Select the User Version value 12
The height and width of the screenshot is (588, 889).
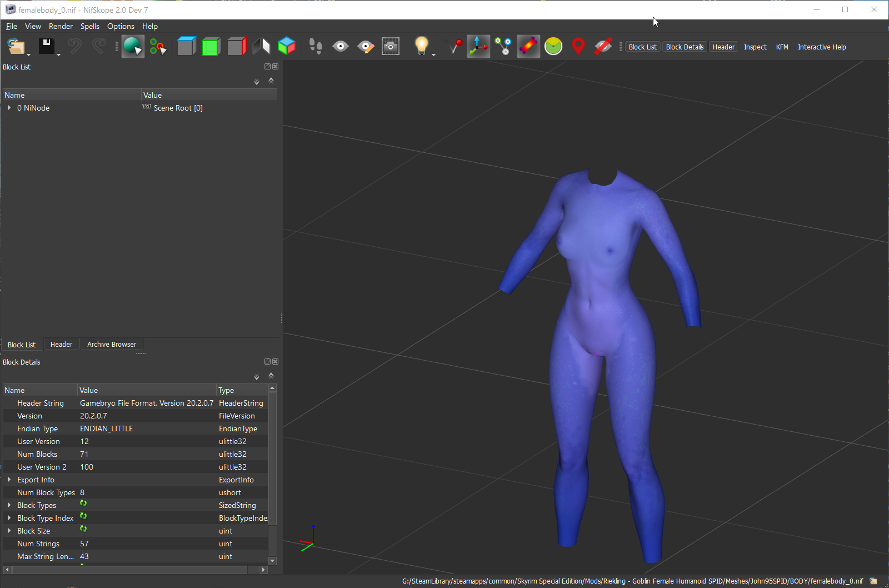(84, 441)
